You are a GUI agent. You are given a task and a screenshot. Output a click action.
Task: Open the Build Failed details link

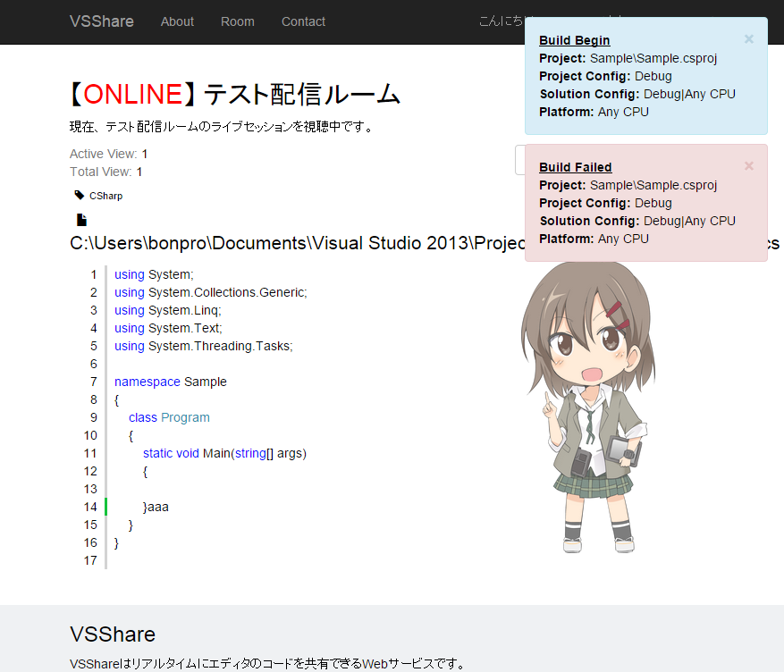[x=574, y=167]
